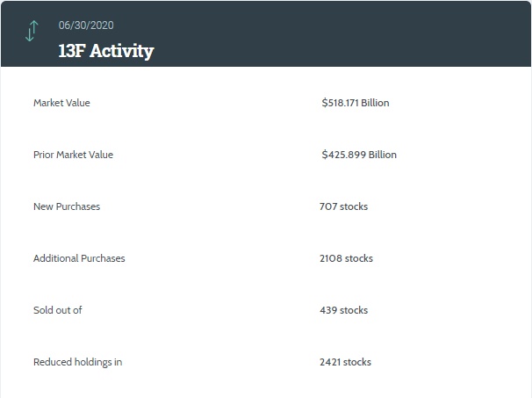532x398 pixels.
Task: Click the dark header bar's empty right side
Action: point(395,33)
